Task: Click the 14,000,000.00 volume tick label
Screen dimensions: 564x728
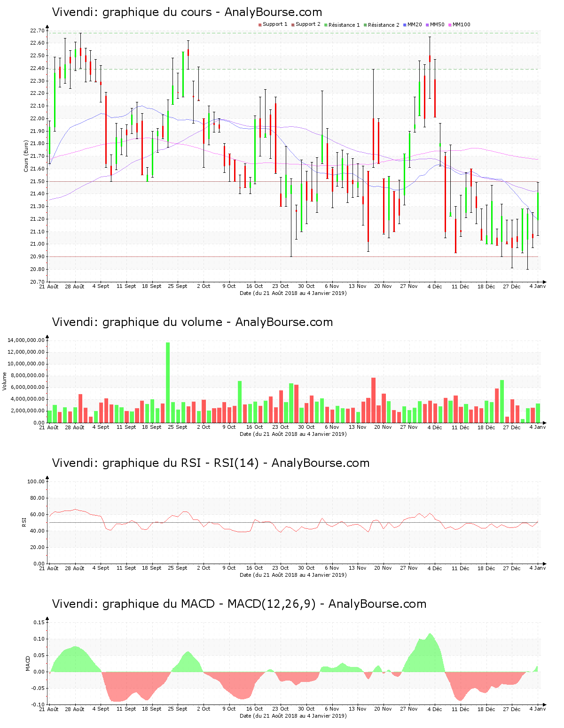Action: tap(26, 340)
